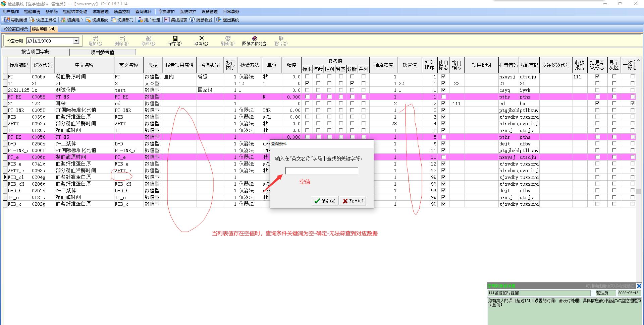This screenshot has width=644, height=325.
Task: Focus the keyword input in 查询条件 dialog
Action: point(322,171)
